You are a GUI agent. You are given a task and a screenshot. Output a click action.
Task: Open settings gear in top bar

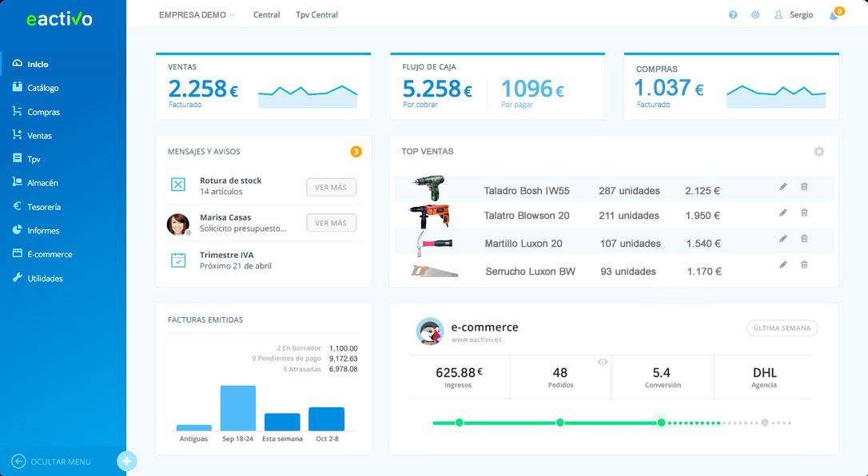pos(755,15)
